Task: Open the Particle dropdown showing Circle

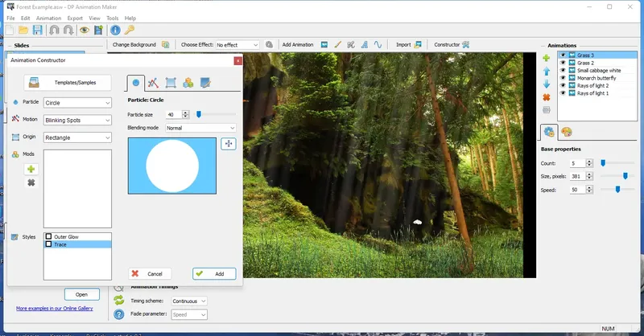Action: (x=77, y=103)
